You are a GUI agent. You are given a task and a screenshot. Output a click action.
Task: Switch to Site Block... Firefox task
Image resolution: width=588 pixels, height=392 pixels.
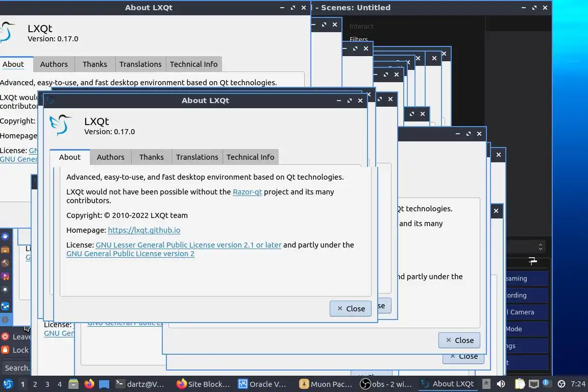click(203, 384)
